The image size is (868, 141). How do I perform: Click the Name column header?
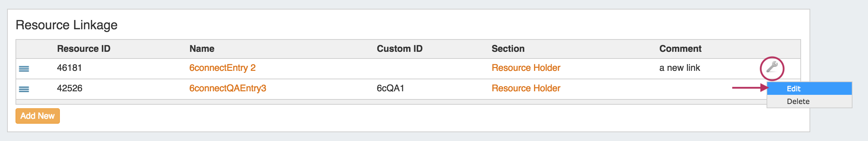[x=202, y=49]
